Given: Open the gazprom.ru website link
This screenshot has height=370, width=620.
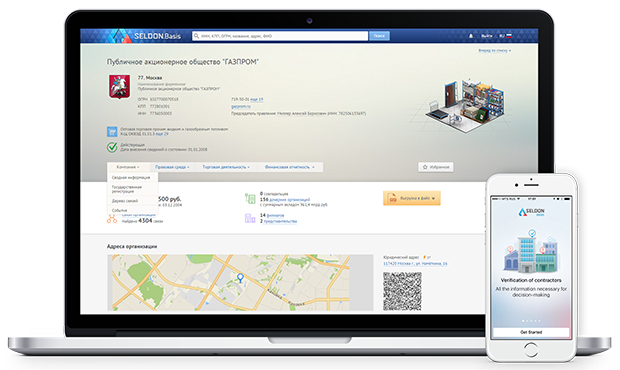Looking at the screenshot, I should pos(240,107).
